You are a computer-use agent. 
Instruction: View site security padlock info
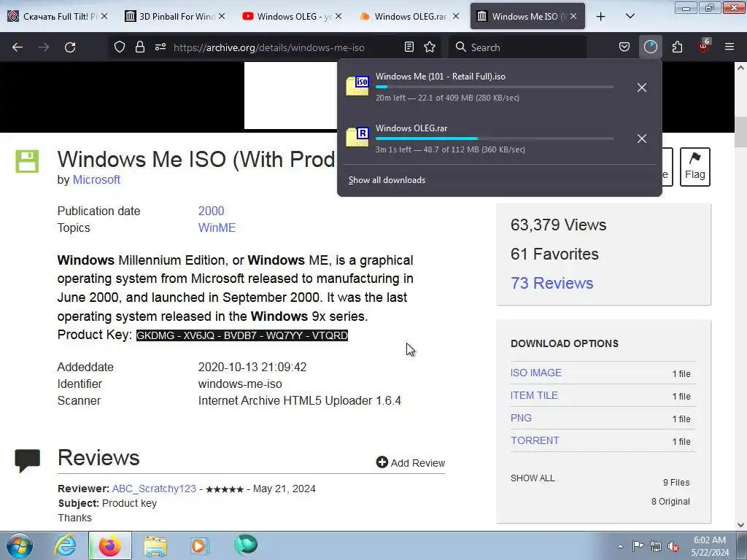coord(139,47)
